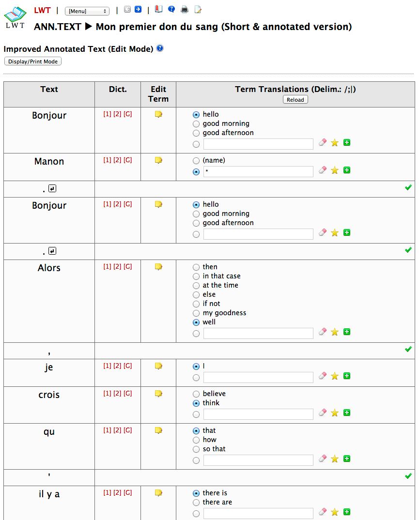Click the custom translation field for Manon
This screenshot has height=520, width=420.
[258, 171]
